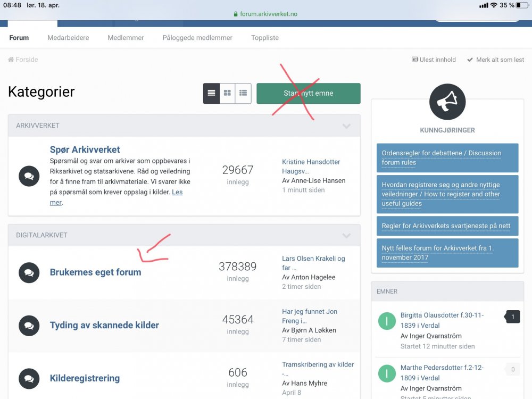Open latest post Tramskribering av kilder

point(318,369)
